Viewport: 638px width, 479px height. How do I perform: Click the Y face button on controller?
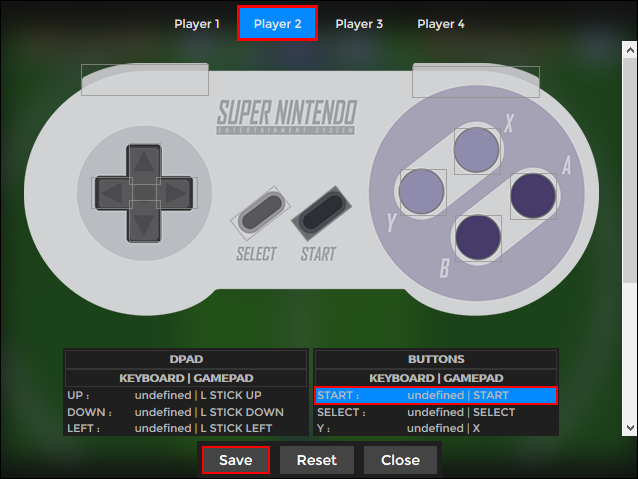(423, 192)
